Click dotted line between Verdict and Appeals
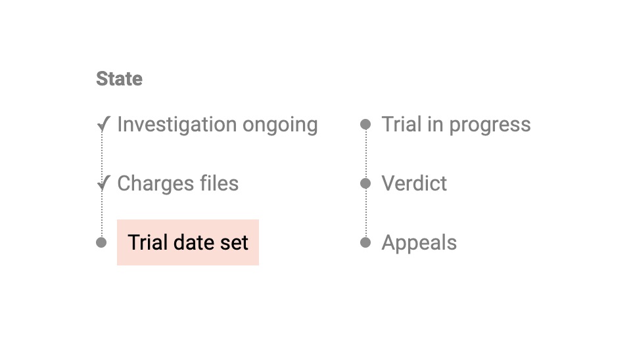 click(x=365, y=213)
